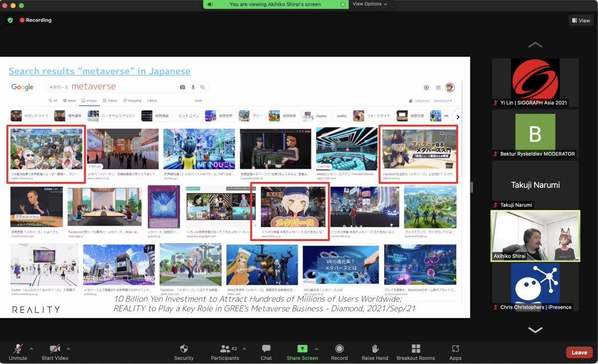Image resolution: width=598 pixels, height=364 pixels.
Task: Click Raise Hand
Action: [375, 352]
